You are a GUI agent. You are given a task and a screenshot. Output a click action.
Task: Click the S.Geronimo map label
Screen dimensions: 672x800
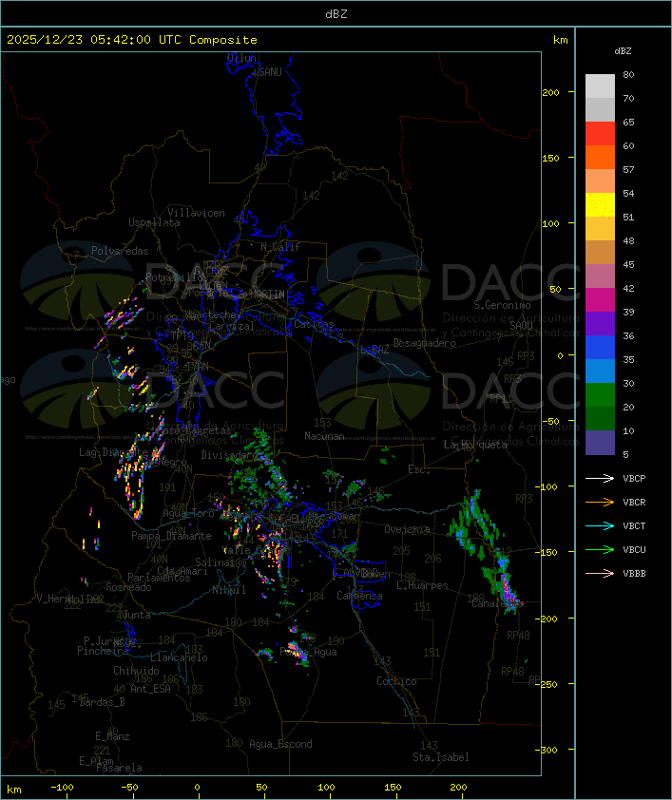click(x=502, y=305)
